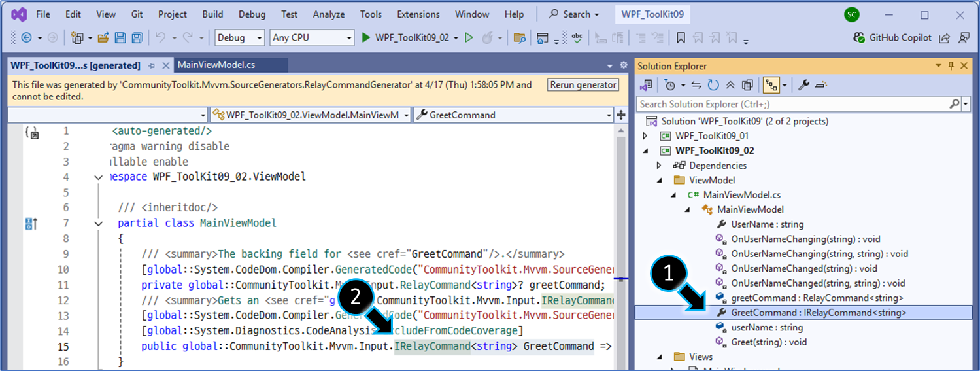Open the Debug configuration dropdown
The height and width of the screenshot is (371, 980).
point(240,38)
